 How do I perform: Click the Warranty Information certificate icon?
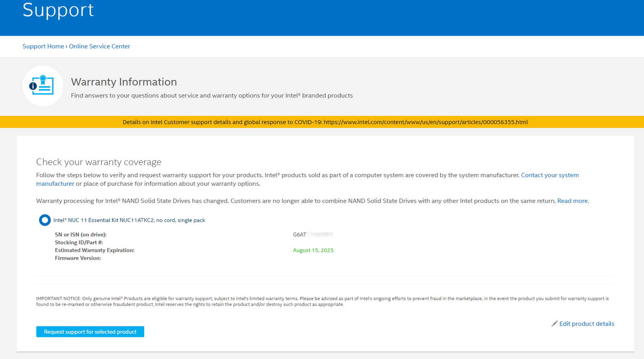click(x=43, y=86)
